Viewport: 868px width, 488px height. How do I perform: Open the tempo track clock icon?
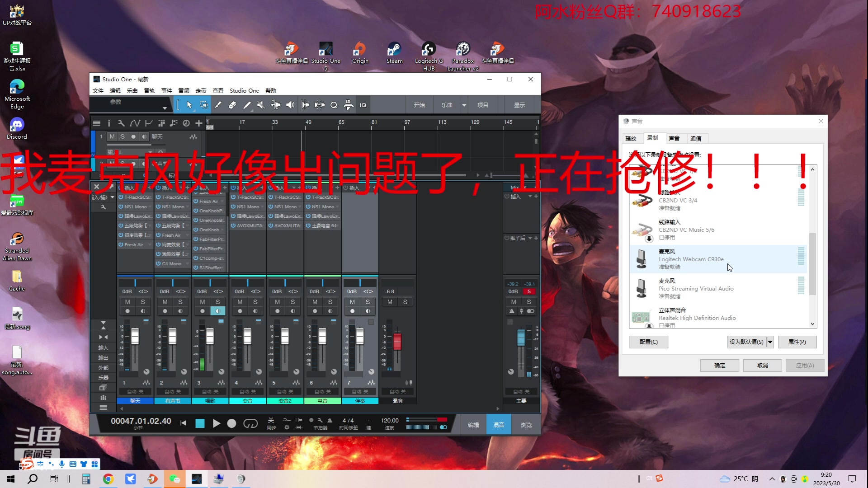click(x=186, y=123)
